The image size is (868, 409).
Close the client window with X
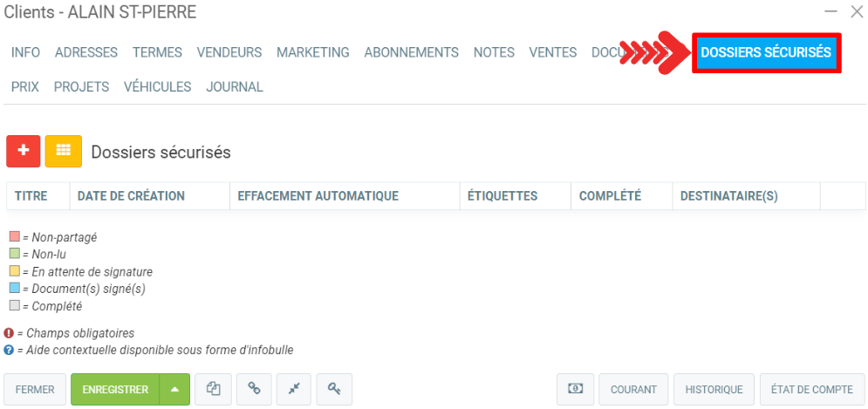pyautogui.click(x=856, y=11)
